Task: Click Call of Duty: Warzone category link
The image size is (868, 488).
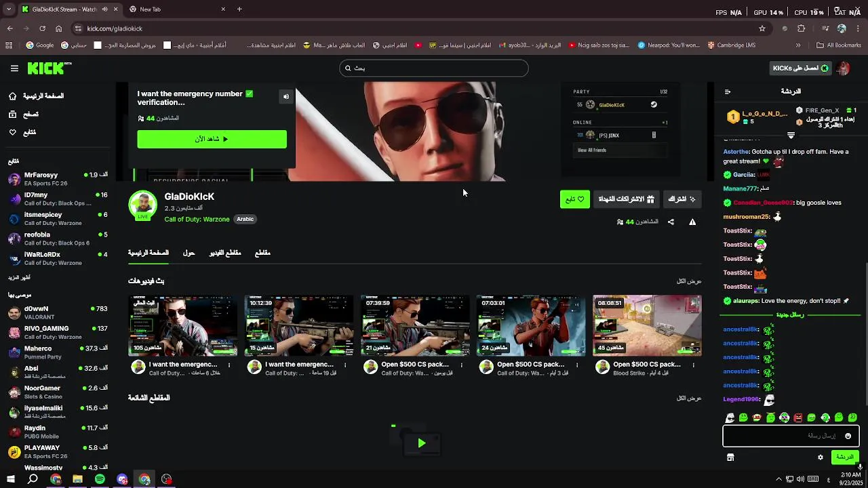Action: [x=197, y=219]
